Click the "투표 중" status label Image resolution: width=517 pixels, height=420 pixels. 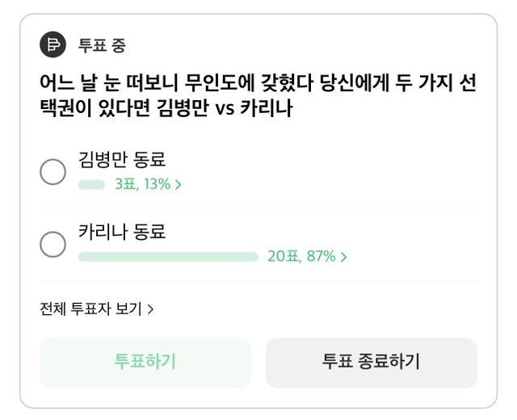coord(102,45)
